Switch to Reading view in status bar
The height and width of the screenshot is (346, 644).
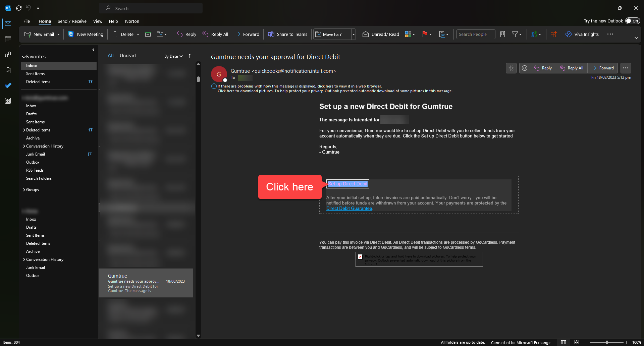577,342
